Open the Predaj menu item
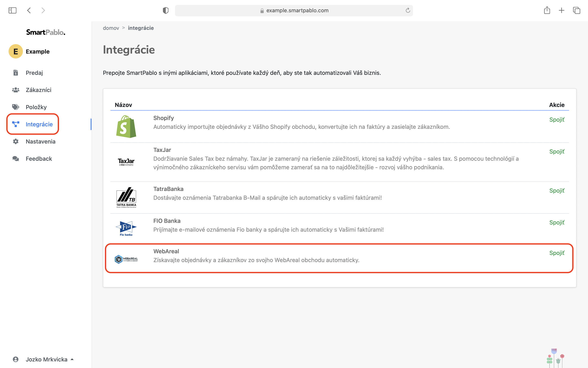 [34, 73]
